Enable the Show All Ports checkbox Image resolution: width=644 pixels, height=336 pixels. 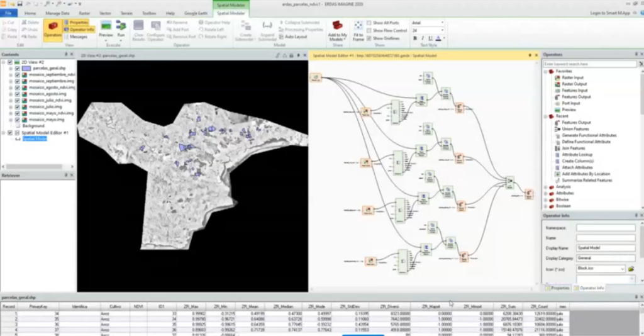(x=369, y=23)
